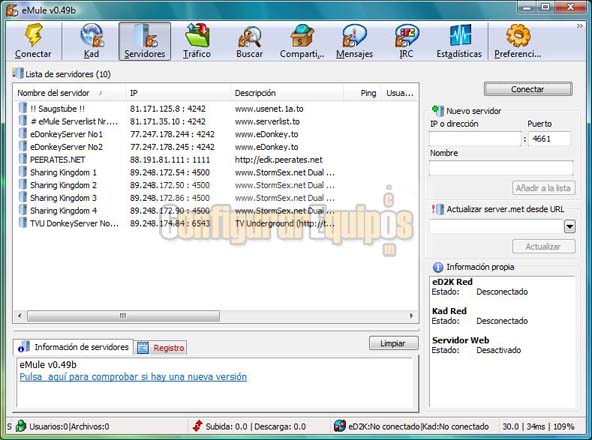Select the eDonkeyServer No2 row
The height and width of the screenshot is (440, 592).
[x=215, y=147]
